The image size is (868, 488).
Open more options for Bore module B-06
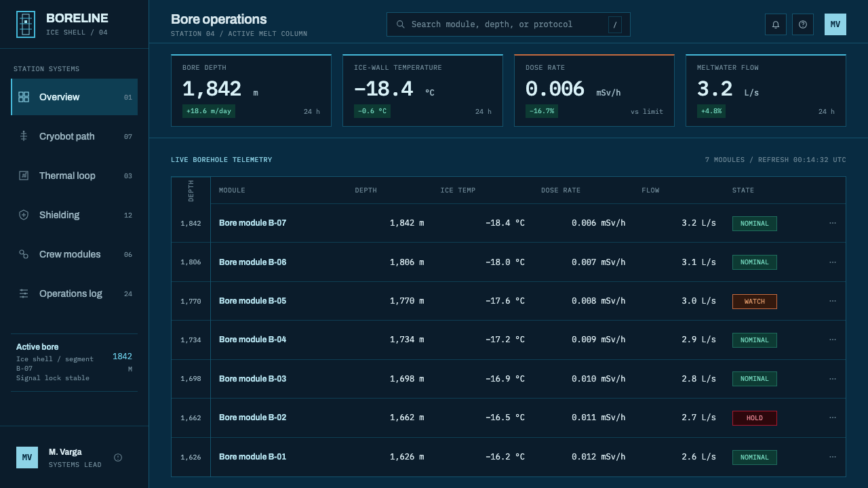coord(833,262)
